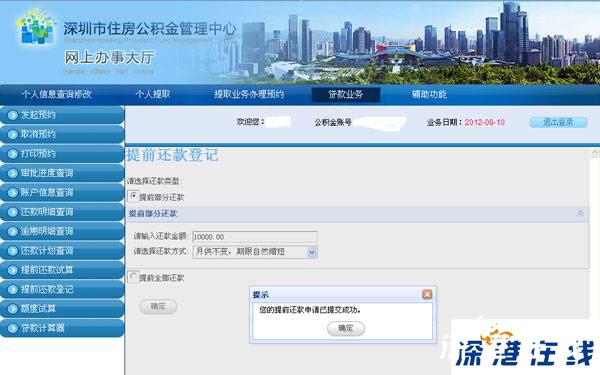Click the arrow icon beside 取消预约
The width and height of the screenshot is (600, 375).
click(12, 135)
